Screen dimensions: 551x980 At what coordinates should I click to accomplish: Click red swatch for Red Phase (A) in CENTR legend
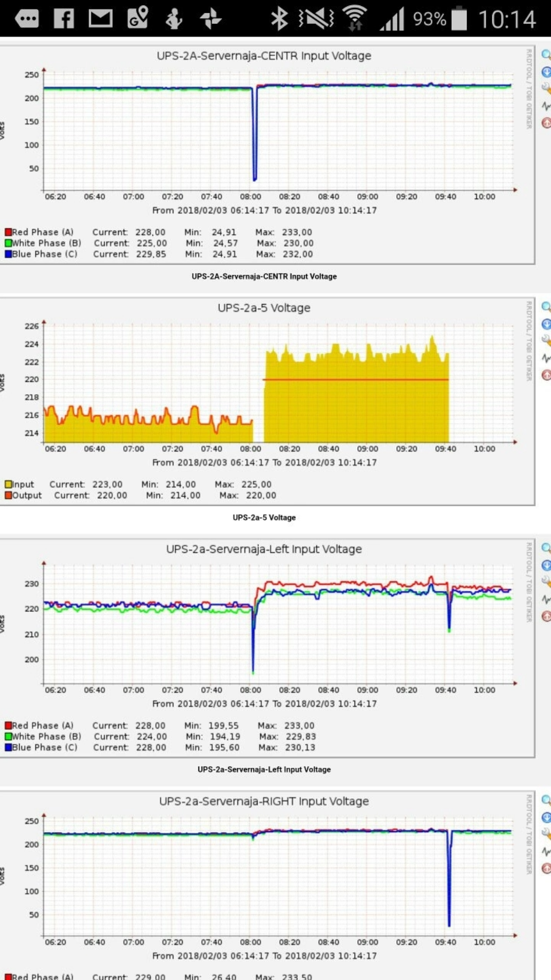pos(8,232)
